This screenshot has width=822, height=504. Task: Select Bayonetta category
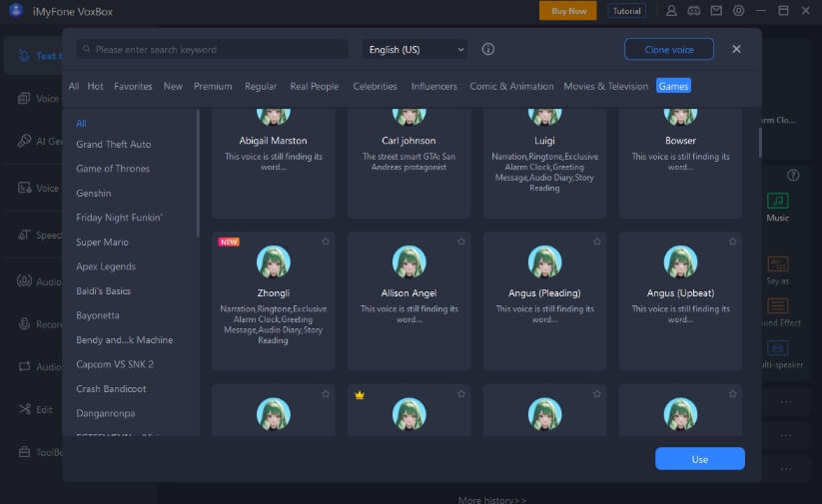click(98, 315)
